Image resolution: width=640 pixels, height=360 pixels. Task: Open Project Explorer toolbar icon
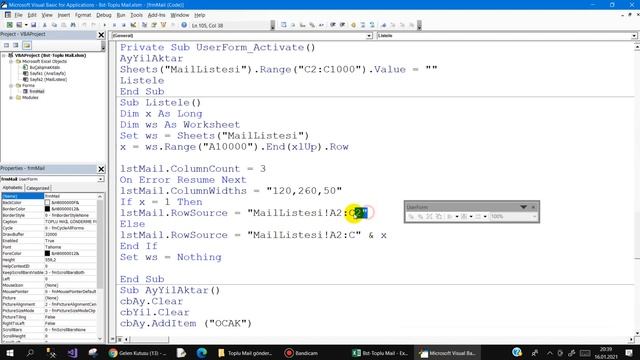(144, 25)
